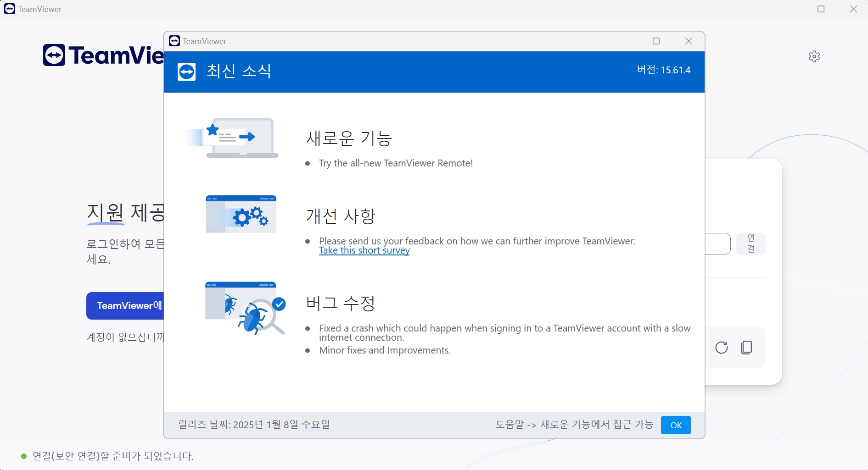Click the '최신 소식' header title
The height and width of the screenshot is (470, 868).
coord(239,71)
